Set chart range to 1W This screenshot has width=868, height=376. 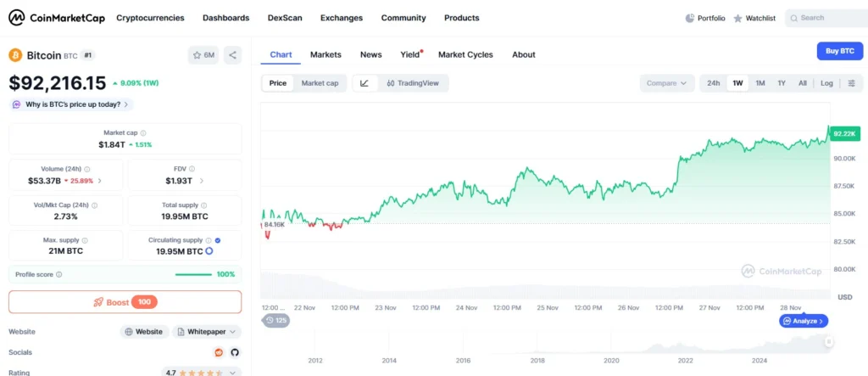[737, 83]
